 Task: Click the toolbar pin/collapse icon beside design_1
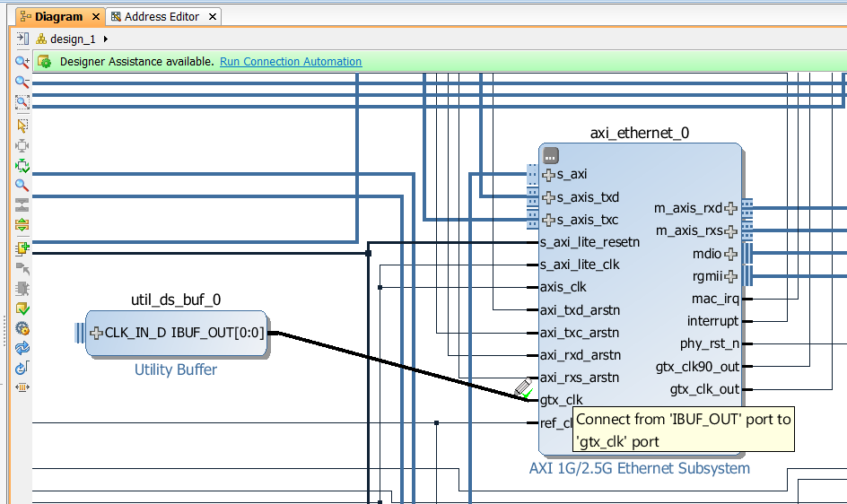tap(22, 39)
